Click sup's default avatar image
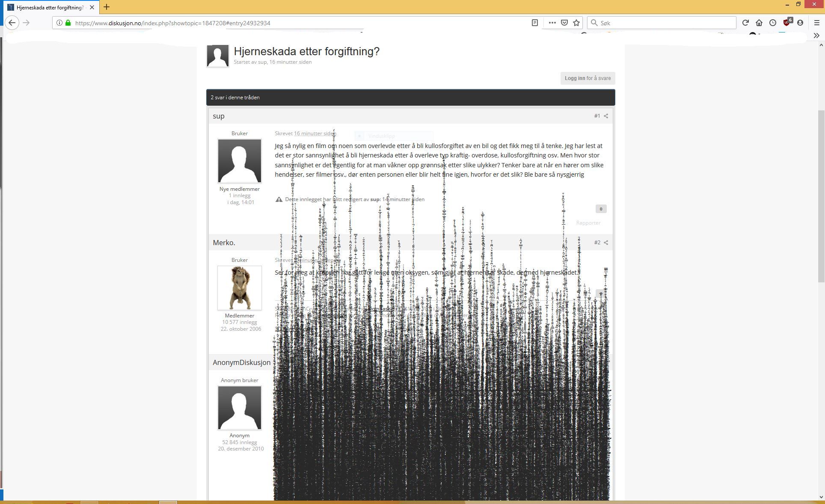 pyautogui.click(x=240, y=161)
